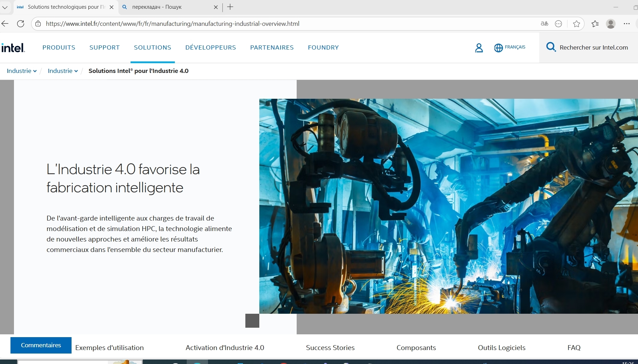Image resolution: width=638 pixels, height=364 pixels.
Task: Open the SUPPORT menu
Action: tap(104, 47)
